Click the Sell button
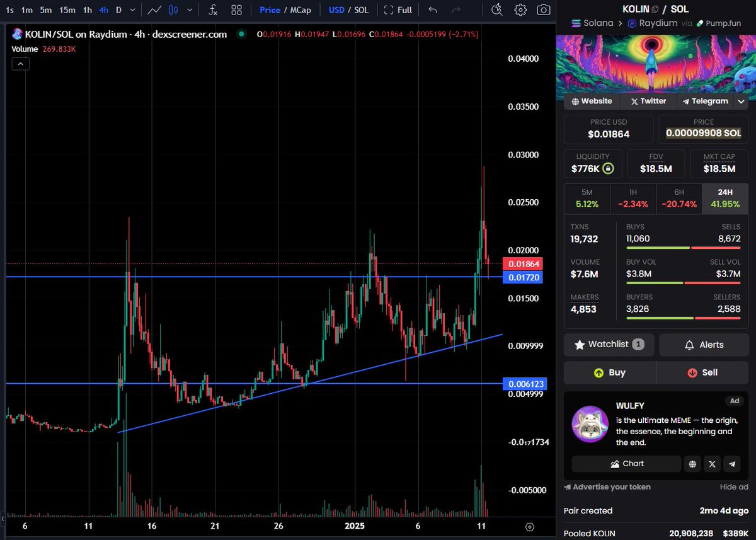 (702, 372)
